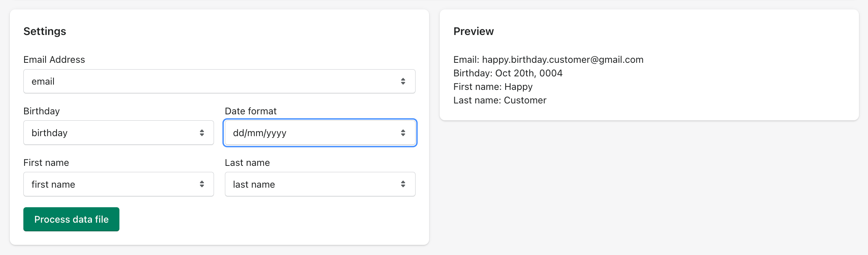Click the preview email address line

click(x=548, y=60)
